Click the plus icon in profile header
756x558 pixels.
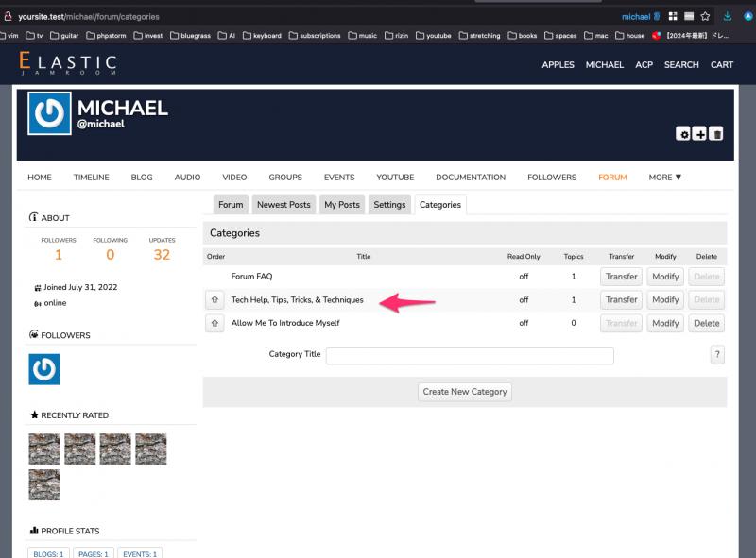(x=700, y=134)
